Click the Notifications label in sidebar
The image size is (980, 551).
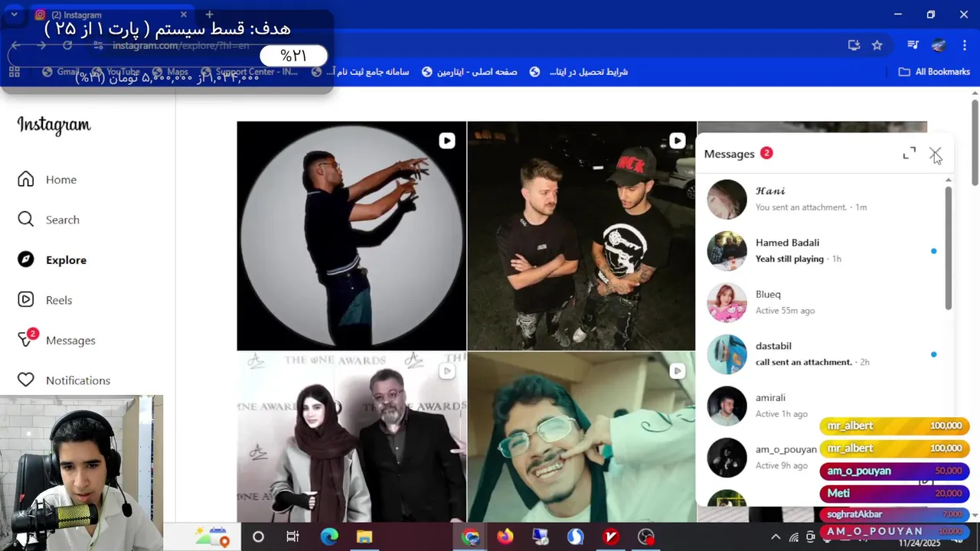point(78,380)
